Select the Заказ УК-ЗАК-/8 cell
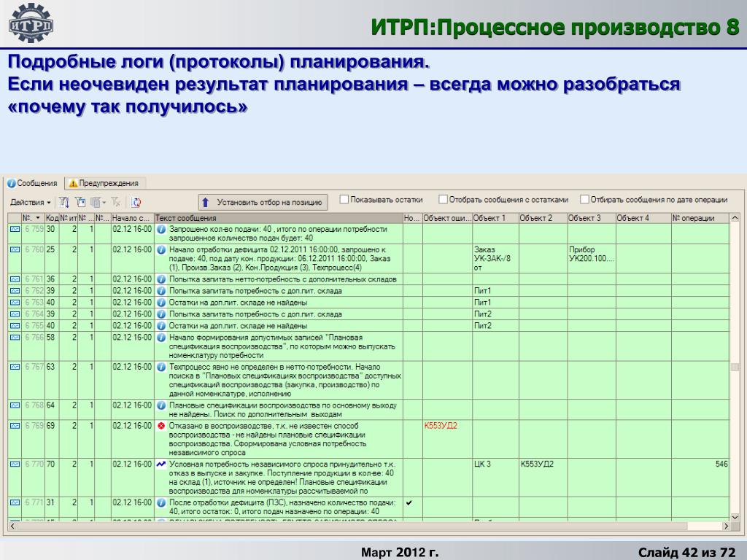Viewport: 747px width, 560px height. pyautogui.click(x=495, y=258)
